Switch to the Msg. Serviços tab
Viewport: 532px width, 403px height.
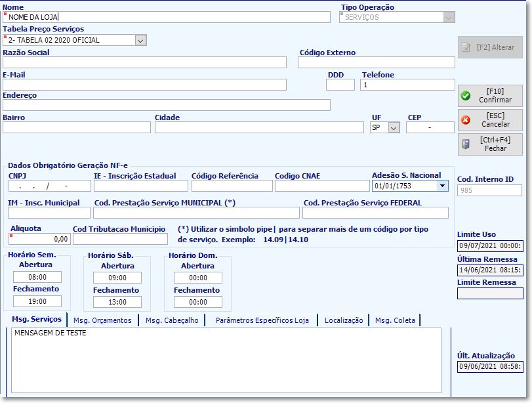point(37,319)
